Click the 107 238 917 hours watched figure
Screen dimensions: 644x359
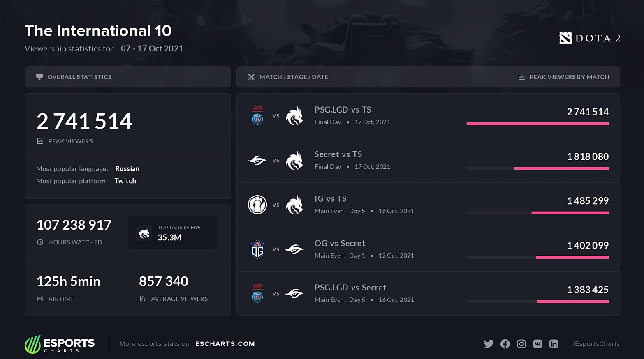click(74, 225)
